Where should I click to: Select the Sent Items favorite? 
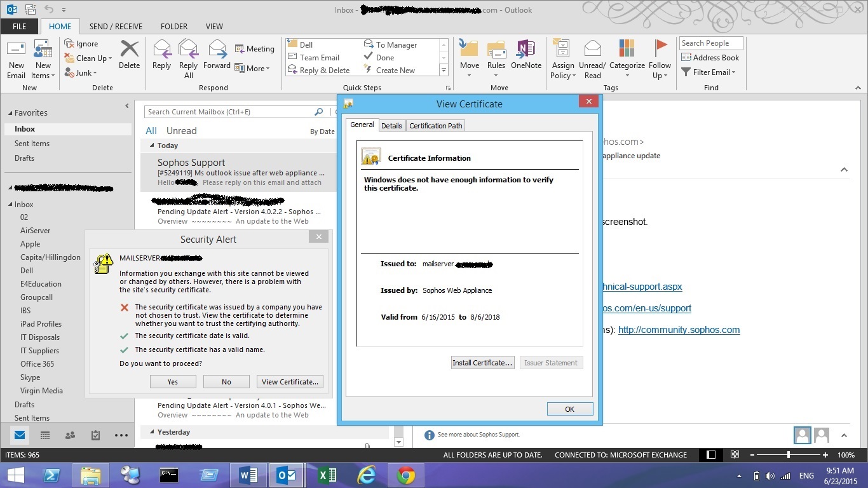[32, 144]
